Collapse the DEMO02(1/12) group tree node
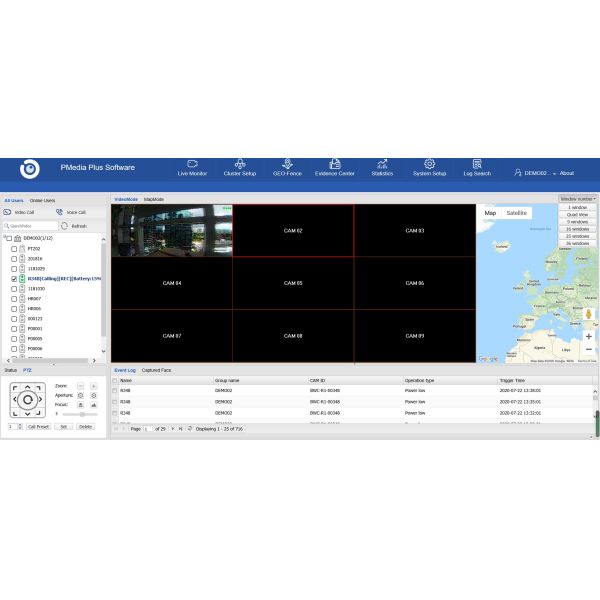The image size is (600, 600). tap(5, 238)
